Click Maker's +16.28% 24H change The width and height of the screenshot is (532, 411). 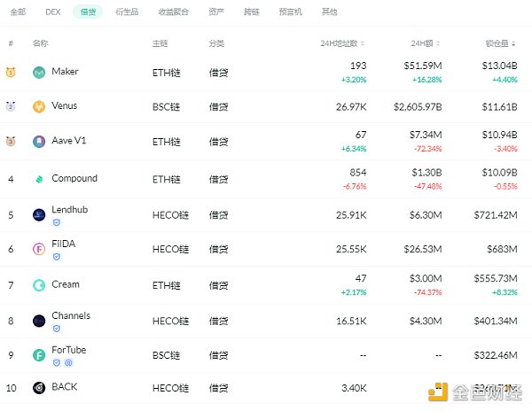click(426, 80)
